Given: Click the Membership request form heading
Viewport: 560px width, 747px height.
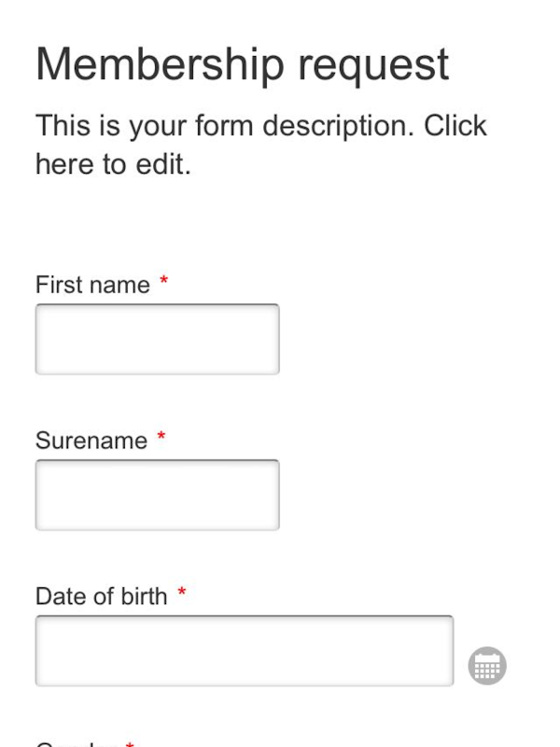Looking at the screenshot, I should 243,64.
